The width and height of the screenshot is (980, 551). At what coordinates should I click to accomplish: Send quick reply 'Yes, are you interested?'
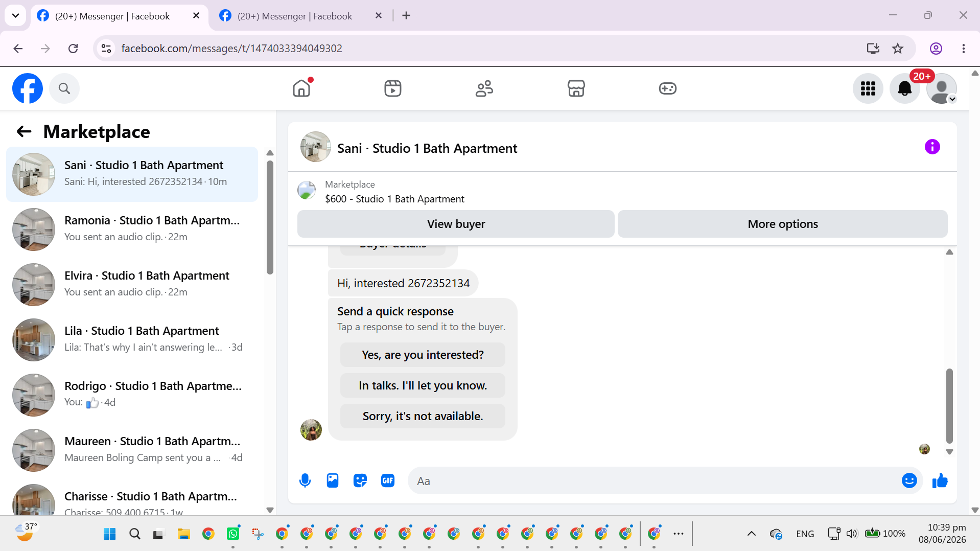(423, 355)
